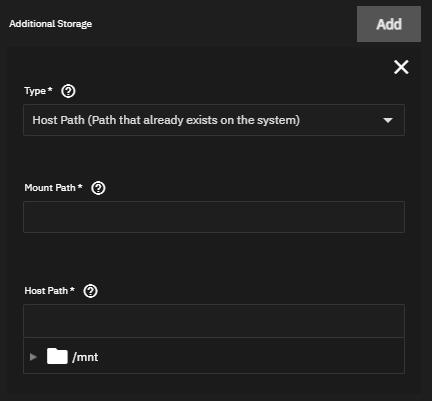The height and width of the screenshot is (401, 432).
Task: Click the Type field label
Action: 35,91
